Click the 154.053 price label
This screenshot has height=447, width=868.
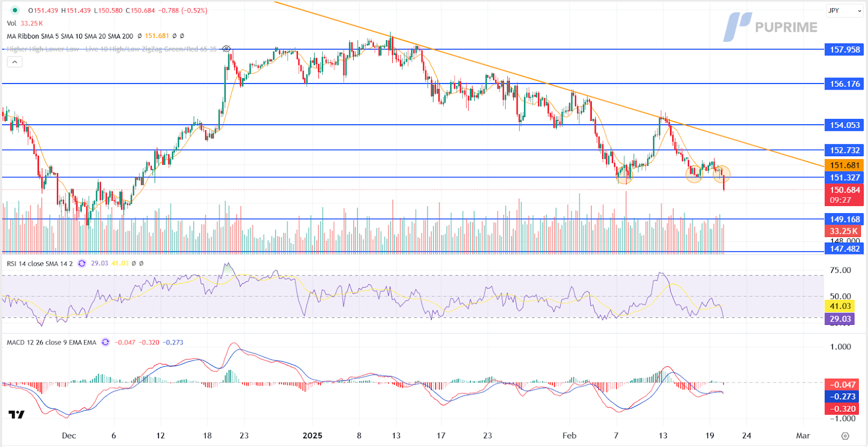pos(845,125)
